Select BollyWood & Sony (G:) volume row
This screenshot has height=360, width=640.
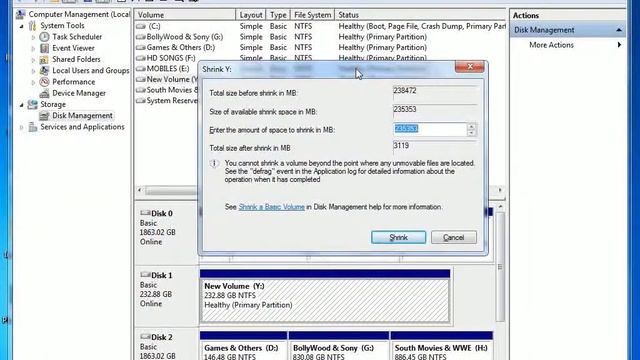(320, 37)
